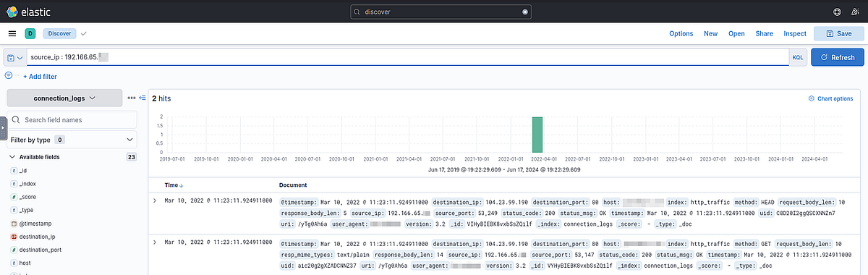Select the _id field
The image size is (868, 275).
24,170
